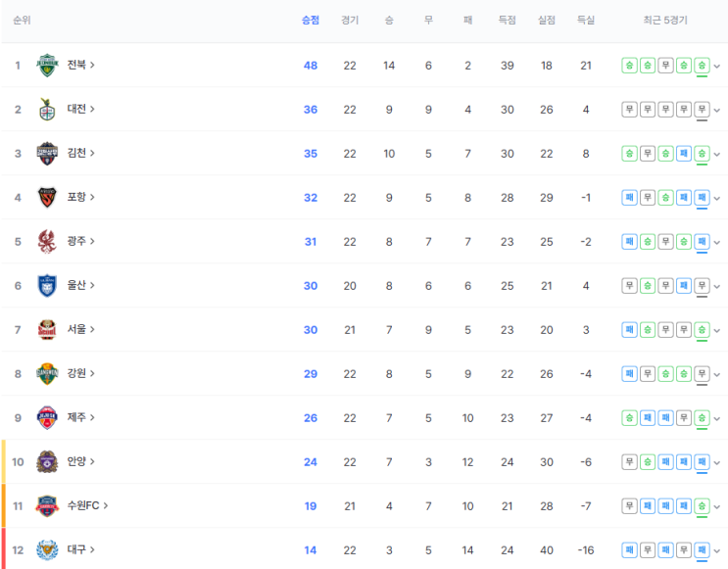Select the 포항 team crest

click(47, 198)
